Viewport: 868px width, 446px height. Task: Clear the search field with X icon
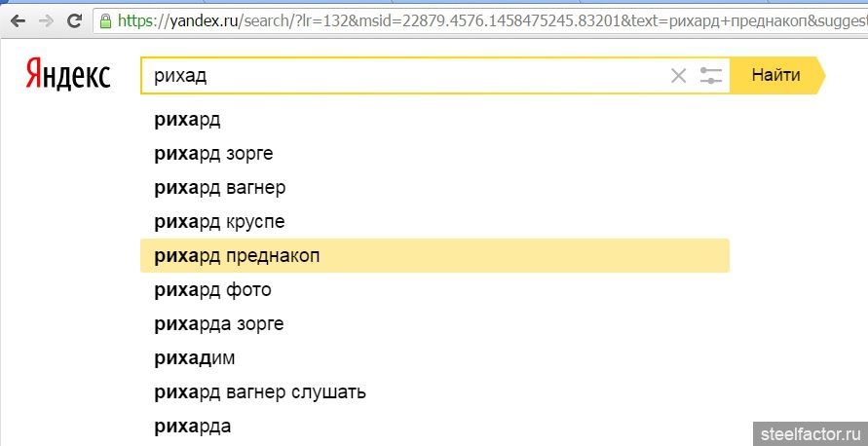pos(678,75)
